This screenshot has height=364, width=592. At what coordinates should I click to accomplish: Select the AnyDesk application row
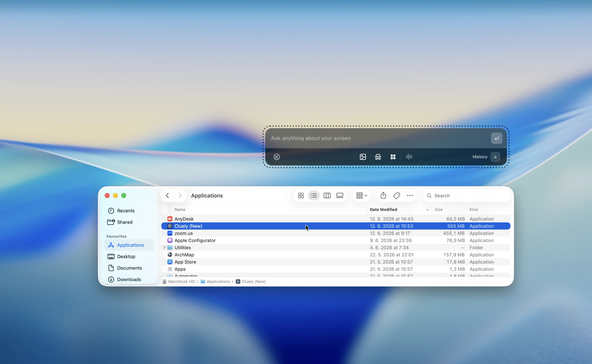336,219
